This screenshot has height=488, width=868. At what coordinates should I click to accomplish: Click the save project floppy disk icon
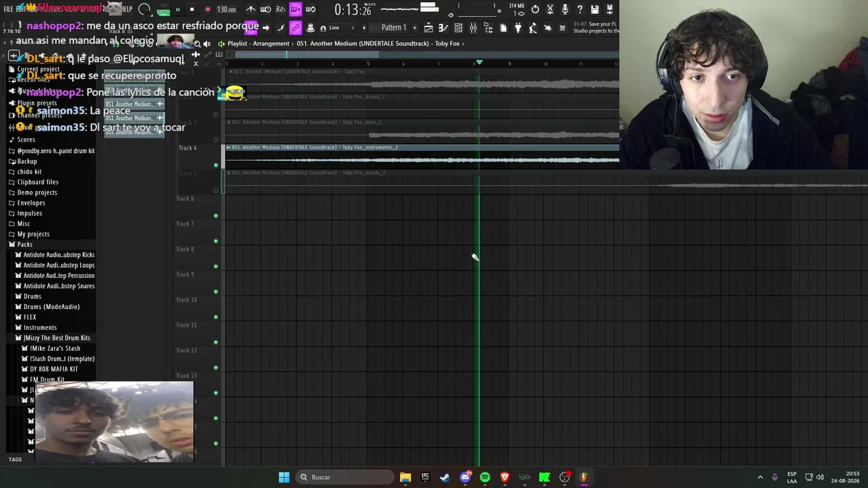coord(595,9)
